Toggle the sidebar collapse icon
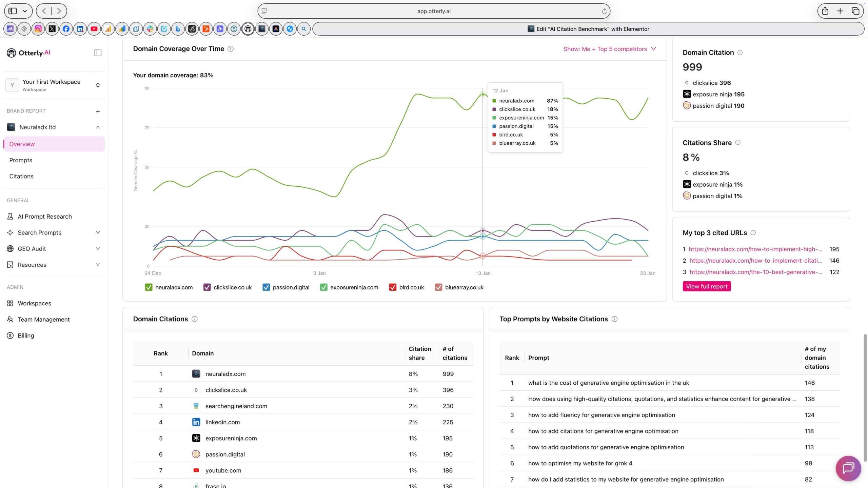868x488 pixels. coord(97,53)
